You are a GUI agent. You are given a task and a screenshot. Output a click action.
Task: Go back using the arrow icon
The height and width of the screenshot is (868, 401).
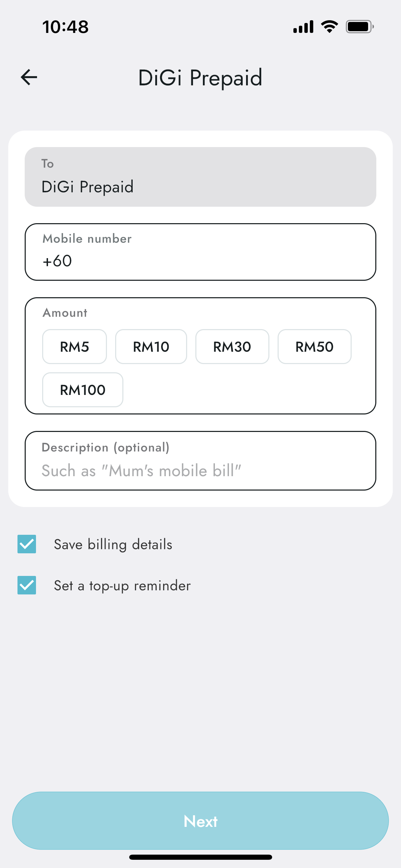click(x=29, y=77)
